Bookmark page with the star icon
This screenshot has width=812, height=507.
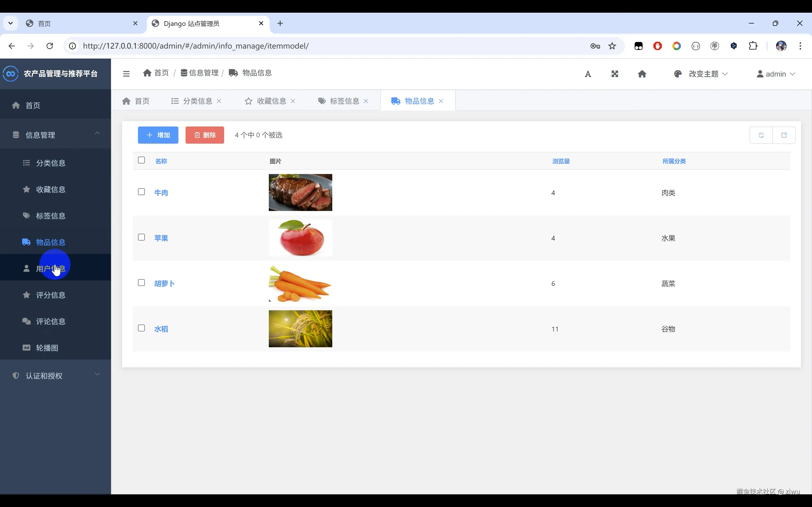click(612, 46)
